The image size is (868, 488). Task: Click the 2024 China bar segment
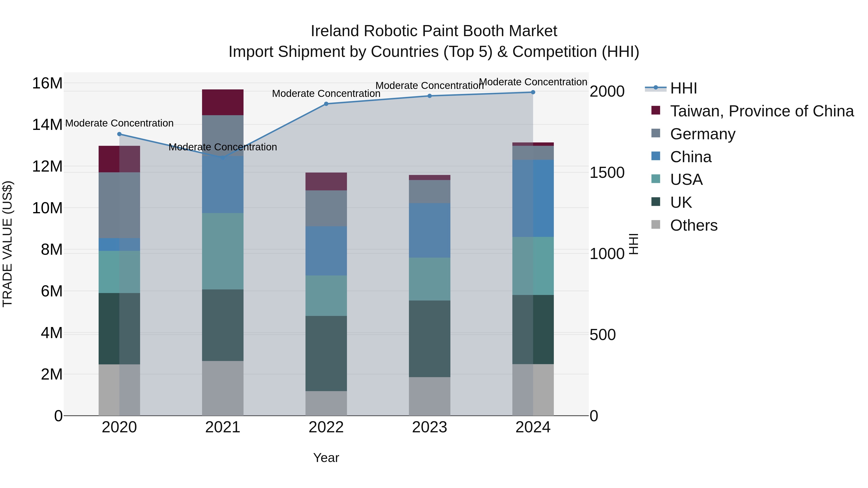coord(533,198)
